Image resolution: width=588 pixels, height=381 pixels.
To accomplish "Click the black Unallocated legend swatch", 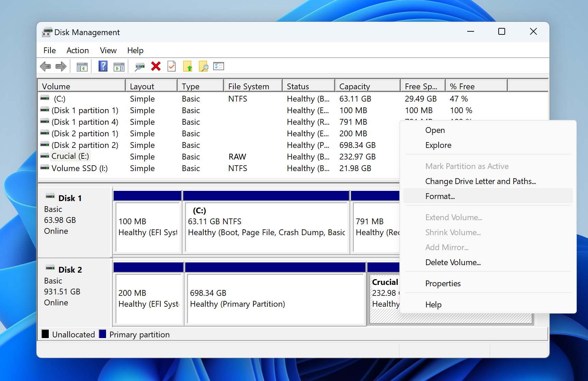I will point(45,334).
